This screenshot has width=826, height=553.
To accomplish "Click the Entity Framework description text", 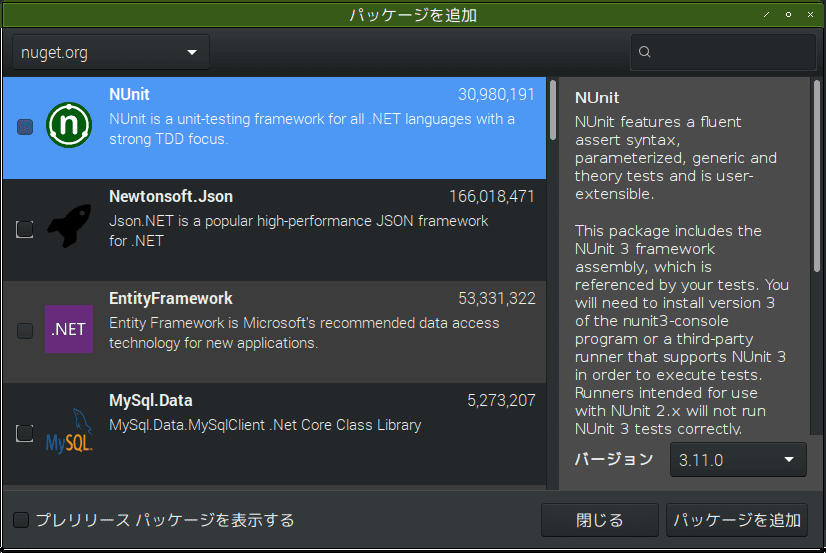I will (x=304, y=333).
